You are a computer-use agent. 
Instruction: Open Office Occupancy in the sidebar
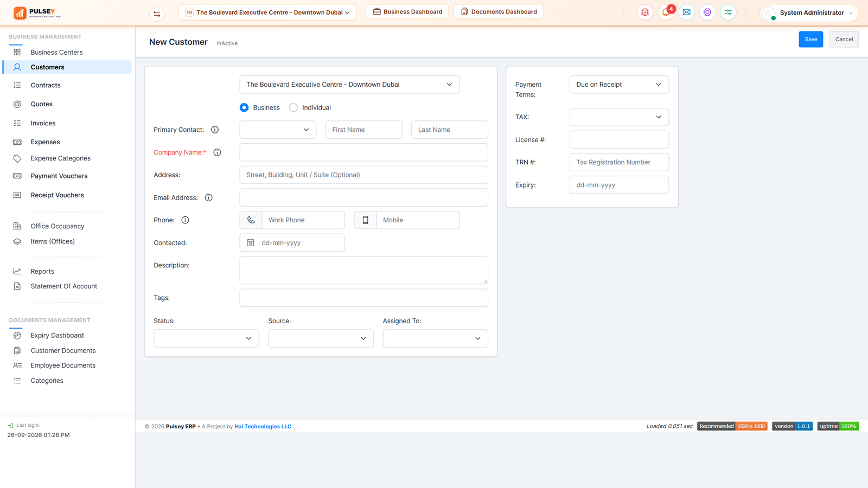point(58,226)
